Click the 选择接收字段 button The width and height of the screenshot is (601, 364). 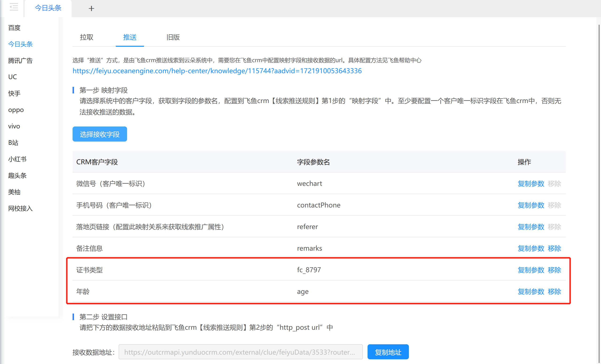click(x=100, y=134)
